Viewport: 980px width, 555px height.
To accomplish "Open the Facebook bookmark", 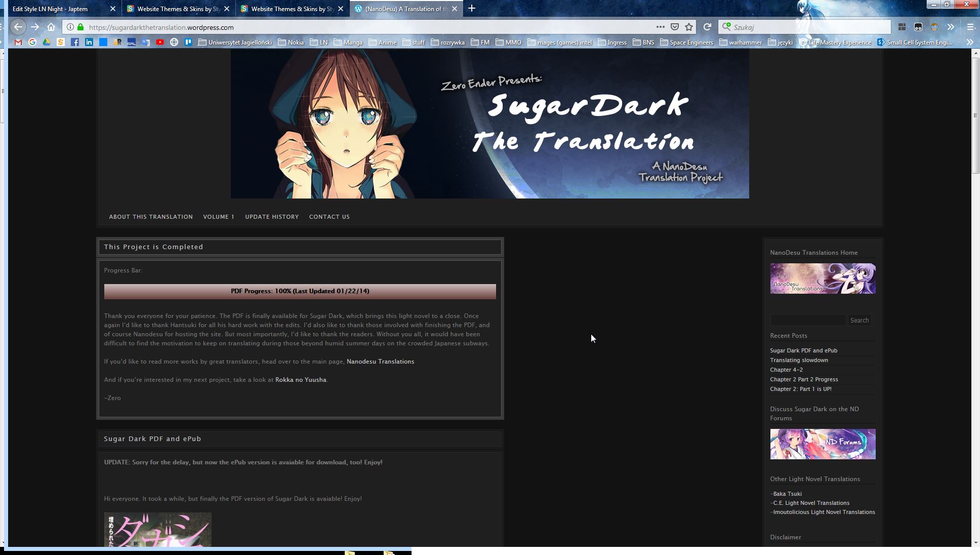I will [75, 43].
